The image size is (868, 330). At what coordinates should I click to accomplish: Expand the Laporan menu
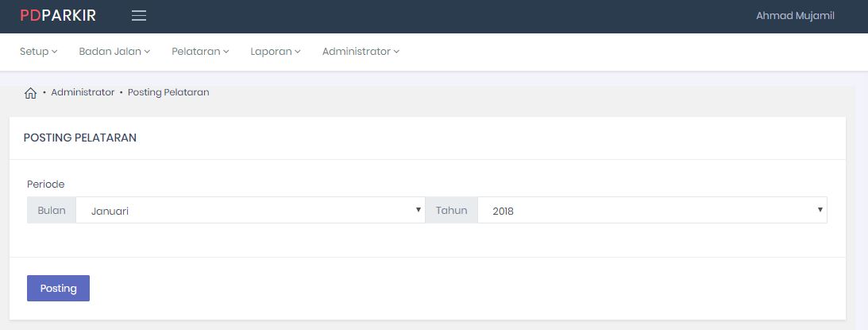[275, 52]
